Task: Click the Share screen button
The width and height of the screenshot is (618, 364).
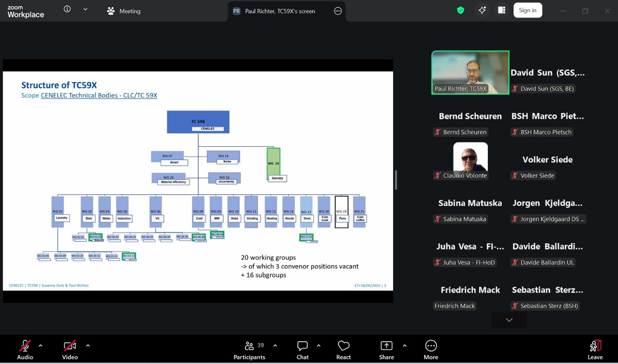Action: [x=386, y=350]
